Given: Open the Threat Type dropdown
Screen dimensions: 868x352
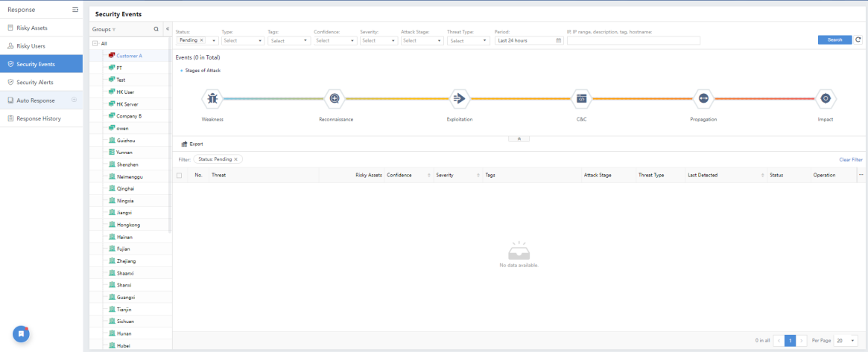Looking at the screenshot, I should 469,40.
